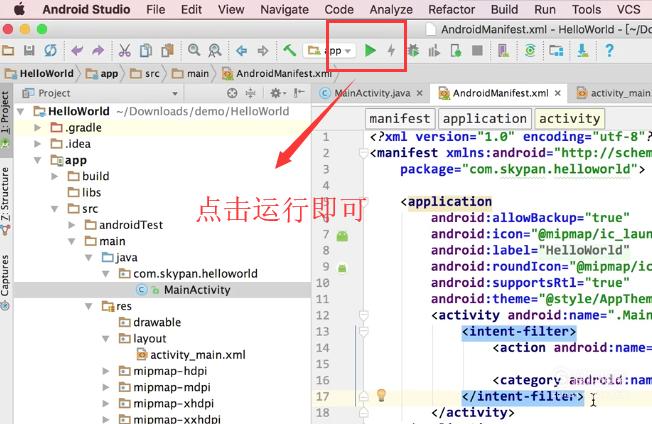The width and height of the screenshot is (652, 424).
Task: Click the Synchronize refresh icon
Action: pos(50,51)
